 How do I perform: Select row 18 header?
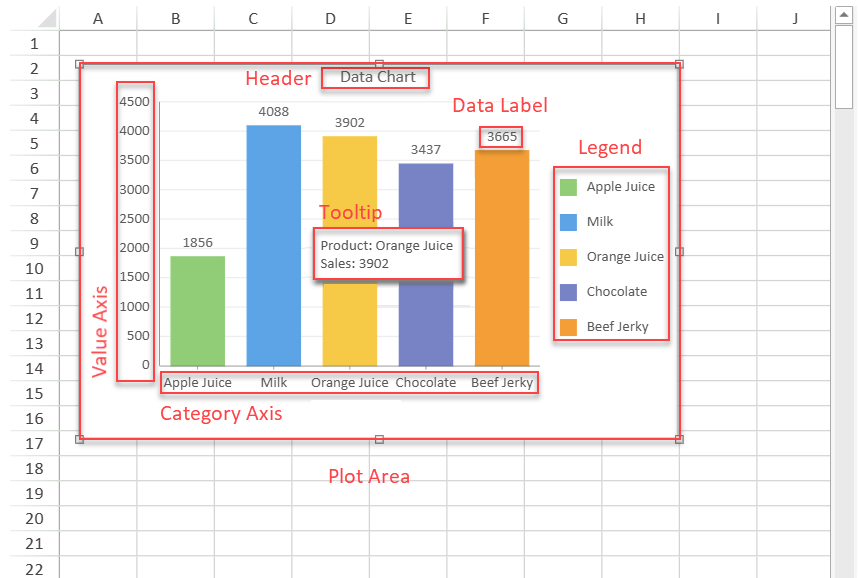coord(34,469)
